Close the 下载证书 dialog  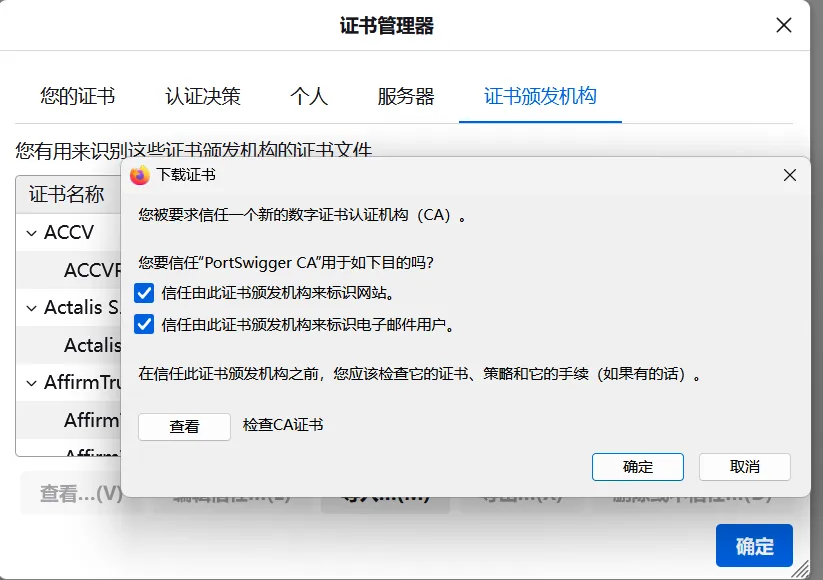click(x=789, y=175)
